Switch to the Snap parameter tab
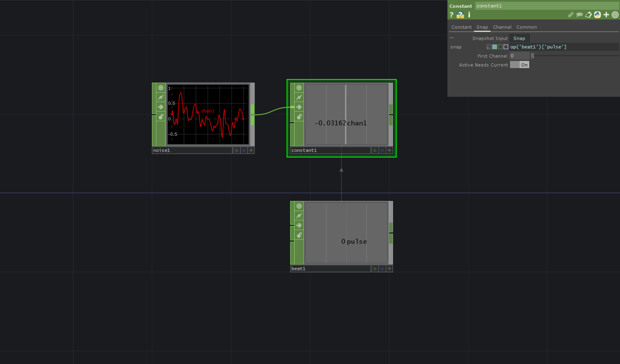 482,27
